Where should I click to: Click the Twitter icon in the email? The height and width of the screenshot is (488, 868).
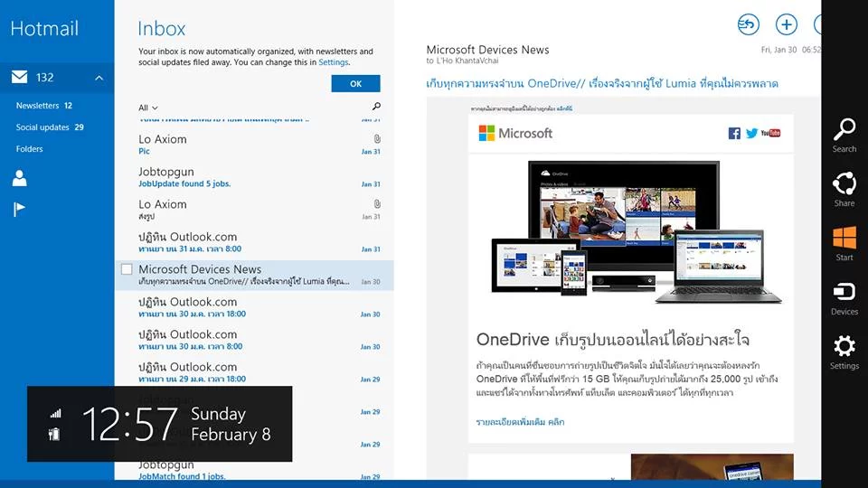(x=751, y=134)
